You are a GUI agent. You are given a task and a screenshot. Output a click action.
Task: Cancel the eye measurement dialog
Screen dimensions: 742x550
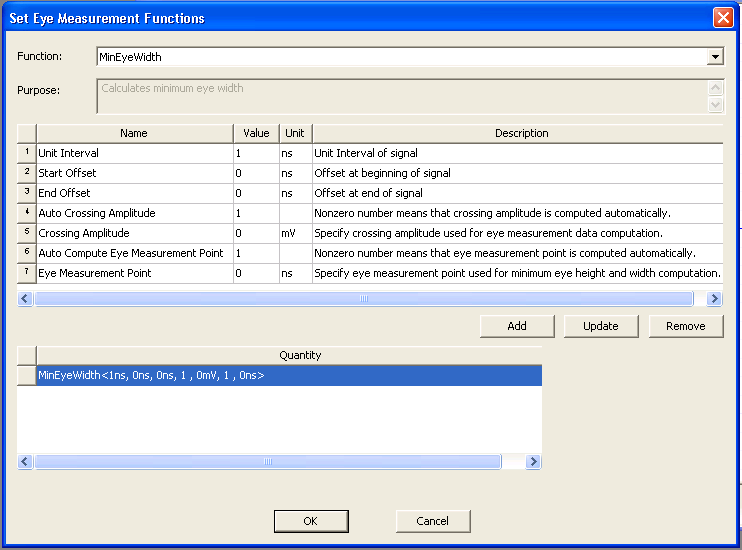point(433,521)
